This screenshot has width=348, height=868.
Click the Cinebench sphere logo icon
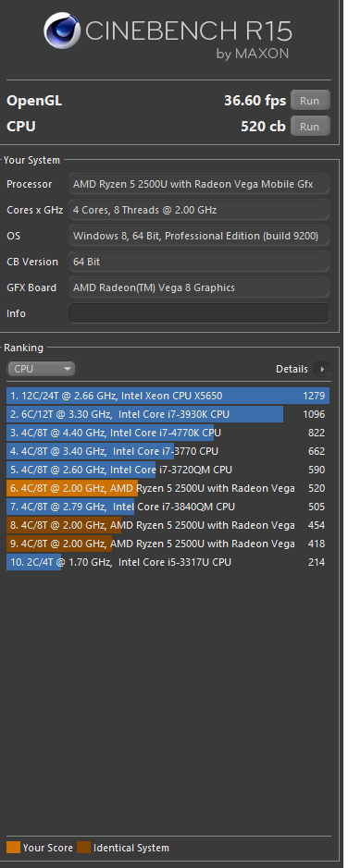63,30
